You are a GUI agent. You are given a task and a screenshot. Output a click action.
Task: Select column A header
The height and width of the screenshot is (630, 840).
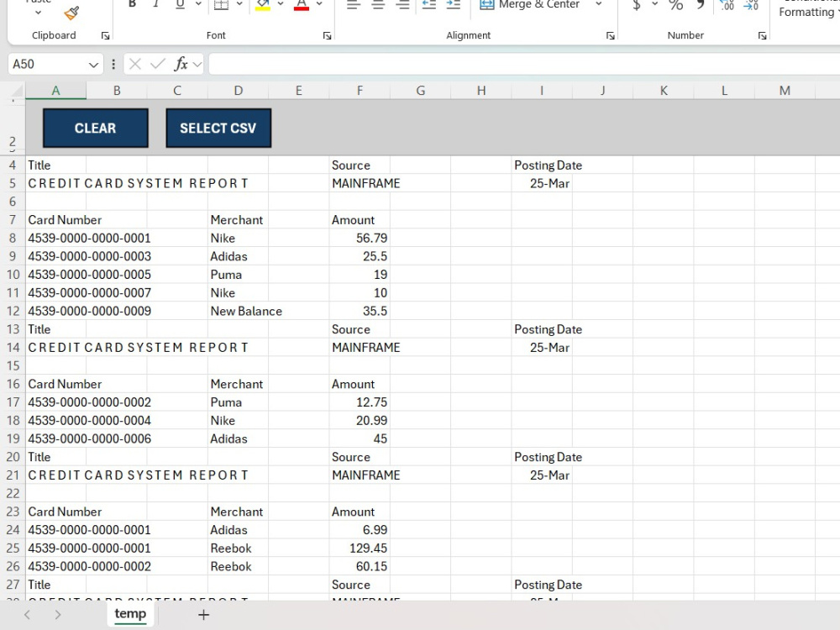[55, 91]
